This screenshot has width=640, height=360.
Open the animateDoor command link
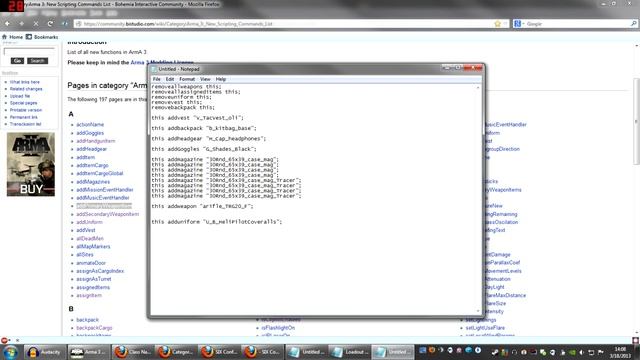click(x=91, y=263)
